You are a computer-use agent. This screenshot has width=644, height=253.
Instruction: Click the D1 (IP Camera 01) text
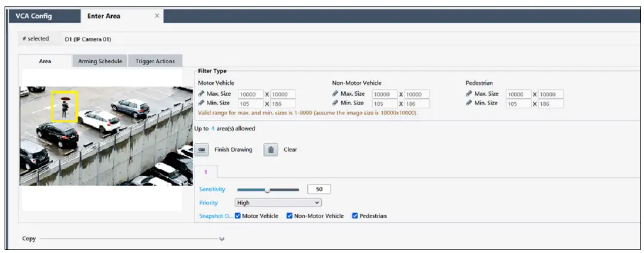point(88,39)
